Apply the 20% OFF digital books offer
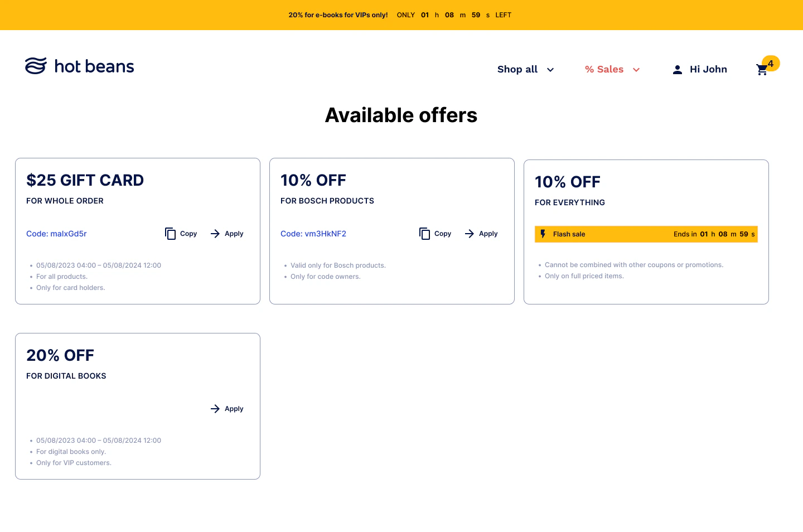This screenshot has height=532, width=803. coord(227,409)
